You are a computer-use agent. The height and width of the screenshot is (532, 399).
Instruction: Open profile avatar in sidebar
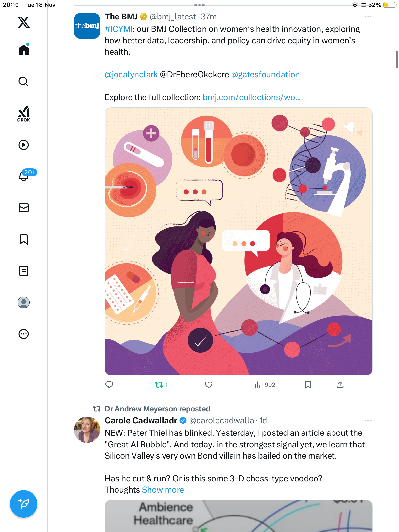[24, 302]
